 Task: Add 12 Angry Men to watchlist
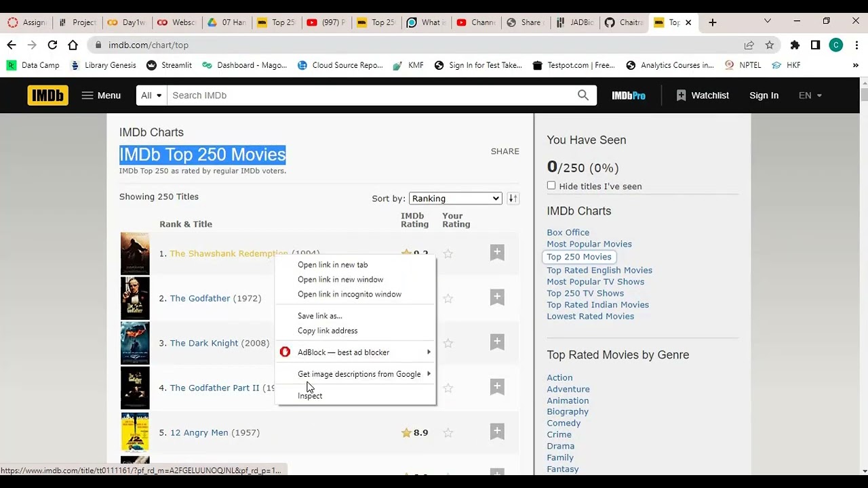[497, 431]
